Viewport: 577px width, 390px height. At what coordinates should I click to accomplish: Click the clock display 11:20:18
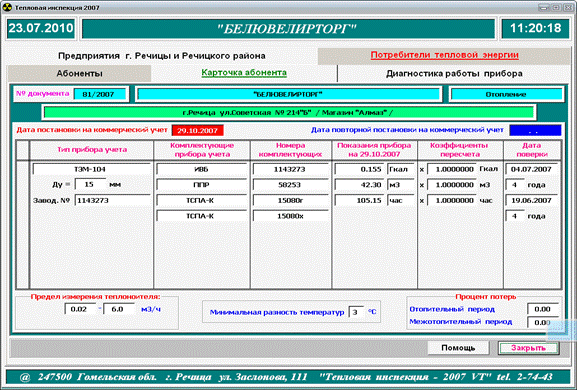point(535,28)
